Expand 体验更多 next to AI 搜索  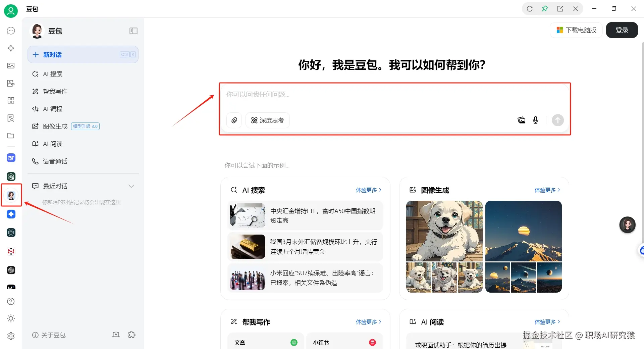367,190
